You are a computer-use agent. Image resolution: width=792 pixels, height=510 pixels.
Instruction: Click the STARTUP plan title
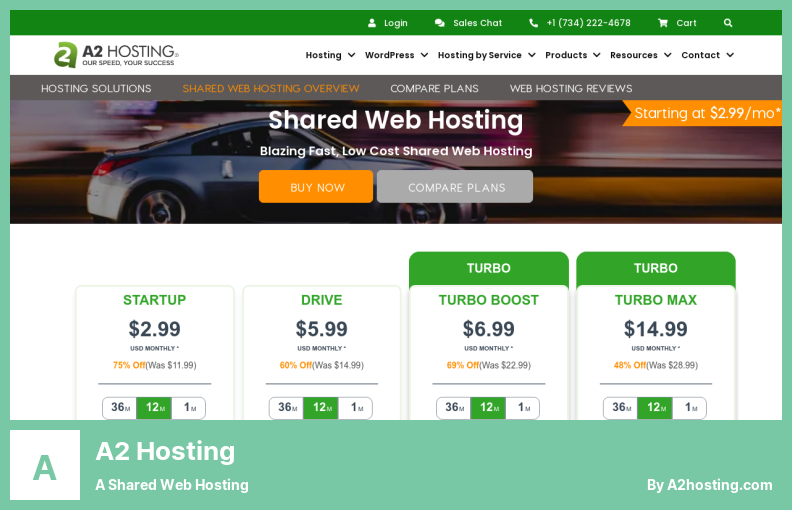pos(155,300)
